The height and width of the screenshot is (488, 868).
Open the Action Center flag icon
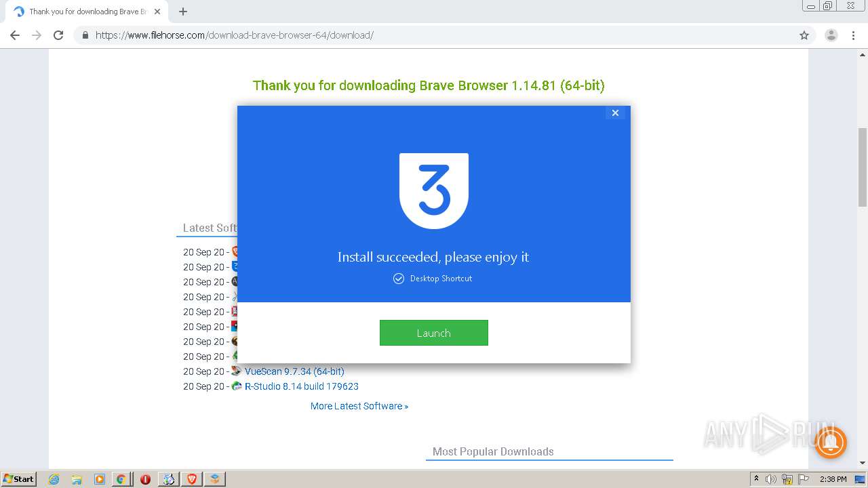(x=803, y=479)
